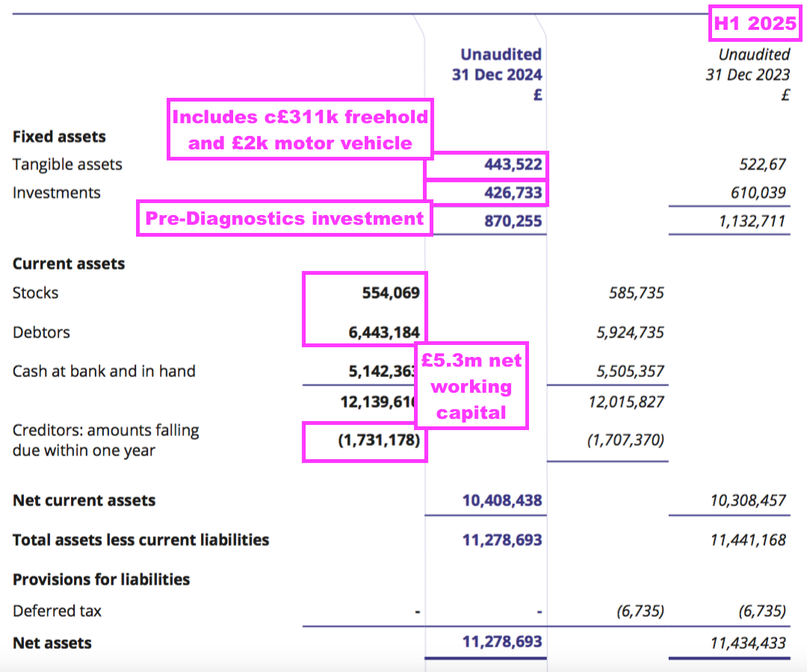Click the £5.3m net working capital note
The image size is (807, 672).
(471, 386)
